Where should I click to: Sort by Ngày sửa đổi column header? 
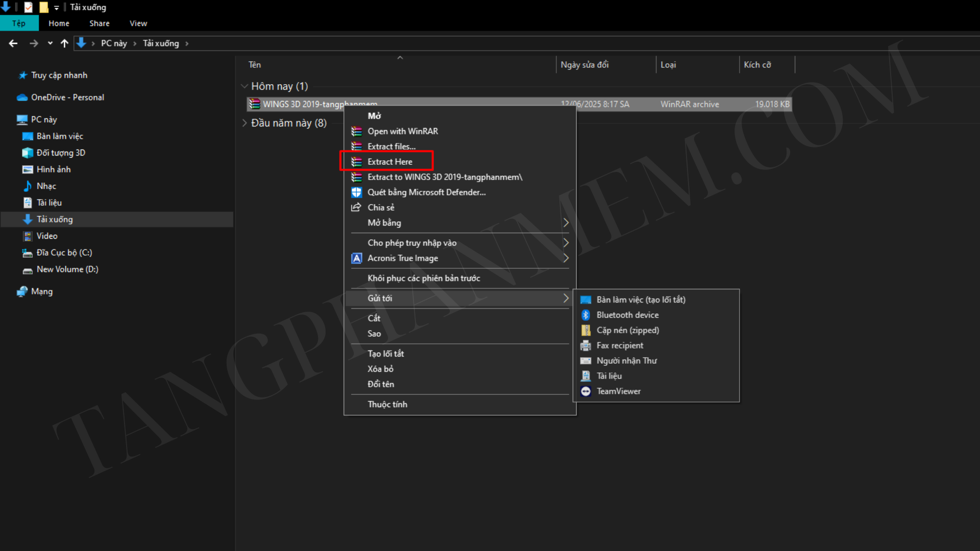pos(584,65)
